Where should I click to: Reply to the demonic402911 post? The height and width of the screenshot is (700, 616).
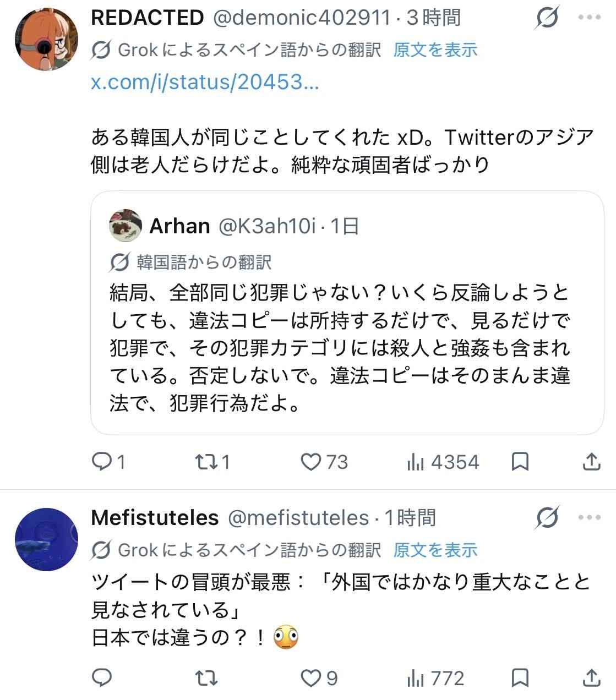[x=102, y=462]
